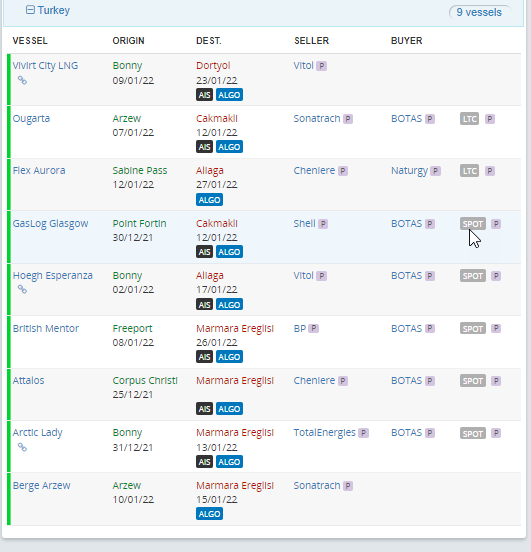The width and height of the screenshot is (531, 552).
Task: Click the AIS badge in Vivirt City LNG row
Action: tap(204, 95)
